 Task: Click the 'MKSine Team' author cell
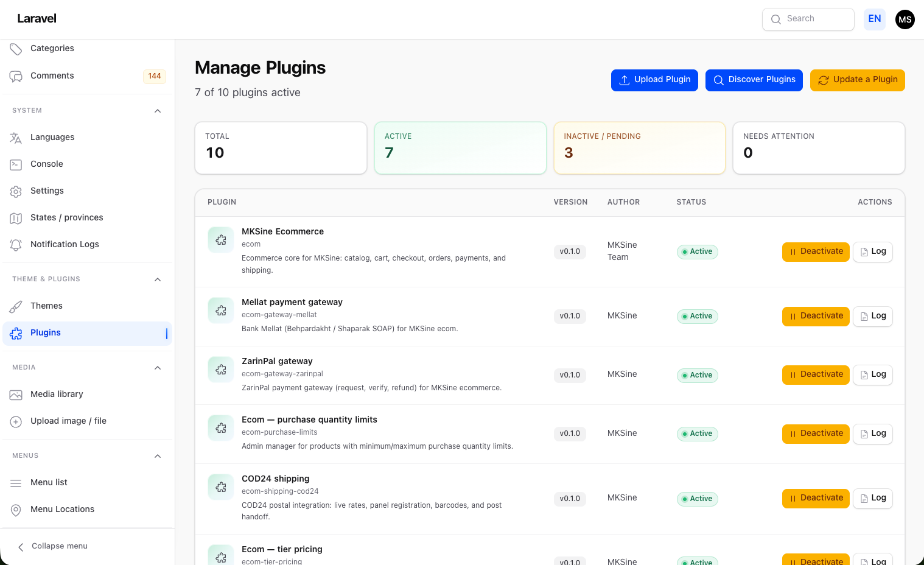pyautogui.click(x=622, y=251)
